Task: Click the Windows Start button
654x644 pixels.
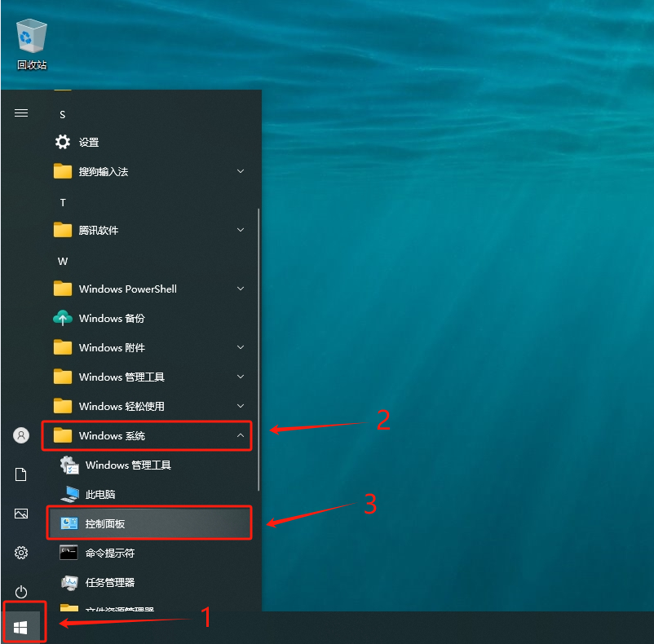Action: coord(21,626)
